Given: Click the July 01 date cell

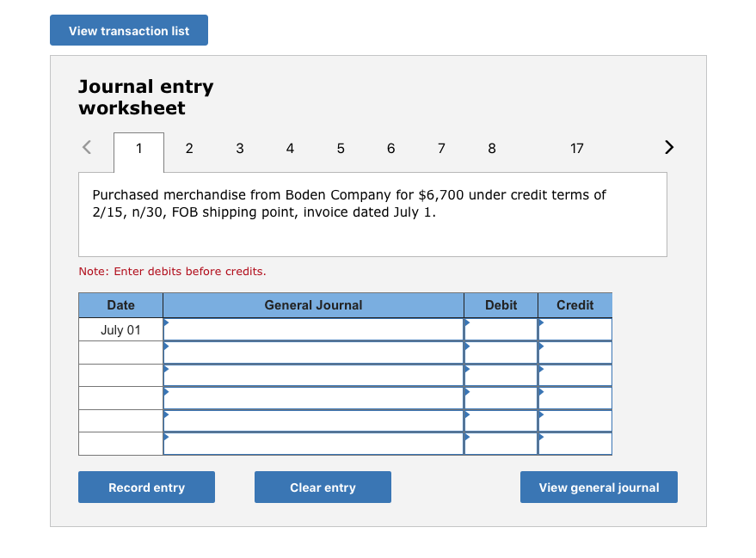Looking at the screenshot, I should 120,330.
